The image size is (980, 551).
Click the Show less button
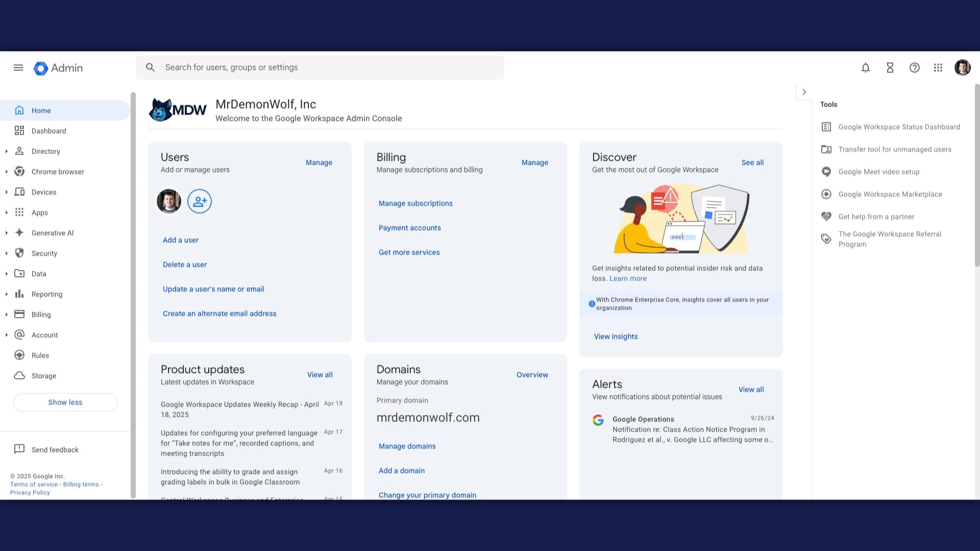pos(65,403)
